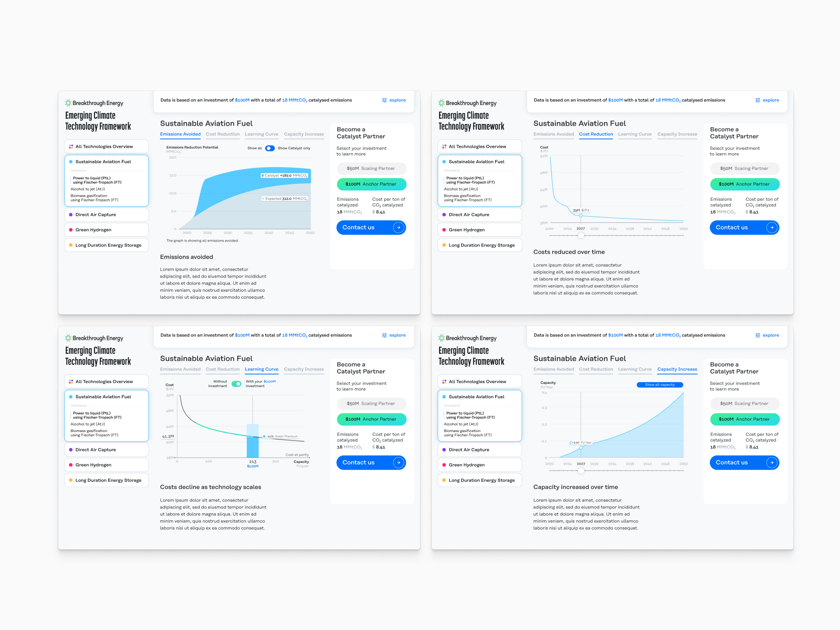This screenshot has width=840, height=630.
Task: Select the Capacity Increase tab in bottom-right panel
Action: (678, 369)
